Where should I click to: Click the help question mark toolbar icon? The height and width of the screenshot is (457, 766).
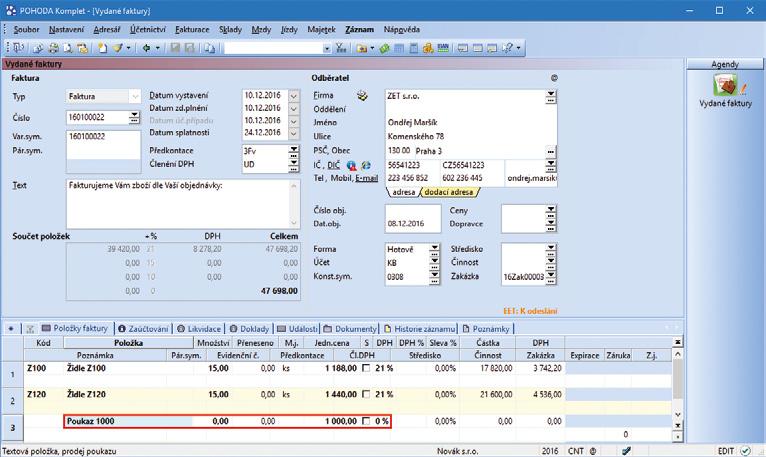point(508,48)
